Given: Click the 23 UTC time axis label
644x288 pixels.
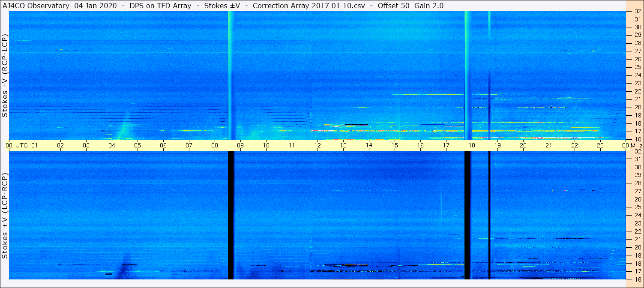Looking at the screenshot, I should [x=600, y=146].
